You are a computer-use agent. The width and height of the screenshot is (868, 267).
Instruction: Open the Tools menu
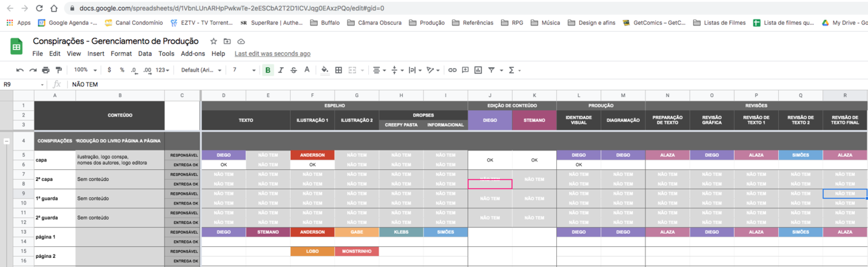click(167, 53)
